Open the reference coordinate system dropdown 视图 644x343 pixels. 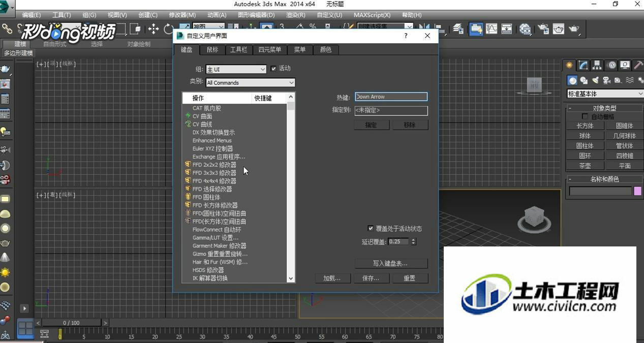pos(208,26)
